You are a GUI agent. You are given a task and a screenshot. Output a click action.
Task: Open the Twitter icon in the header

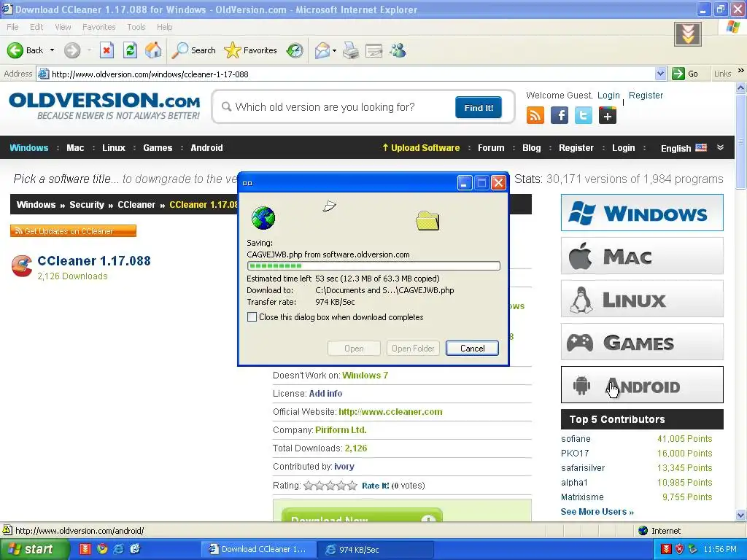(583, 116)
